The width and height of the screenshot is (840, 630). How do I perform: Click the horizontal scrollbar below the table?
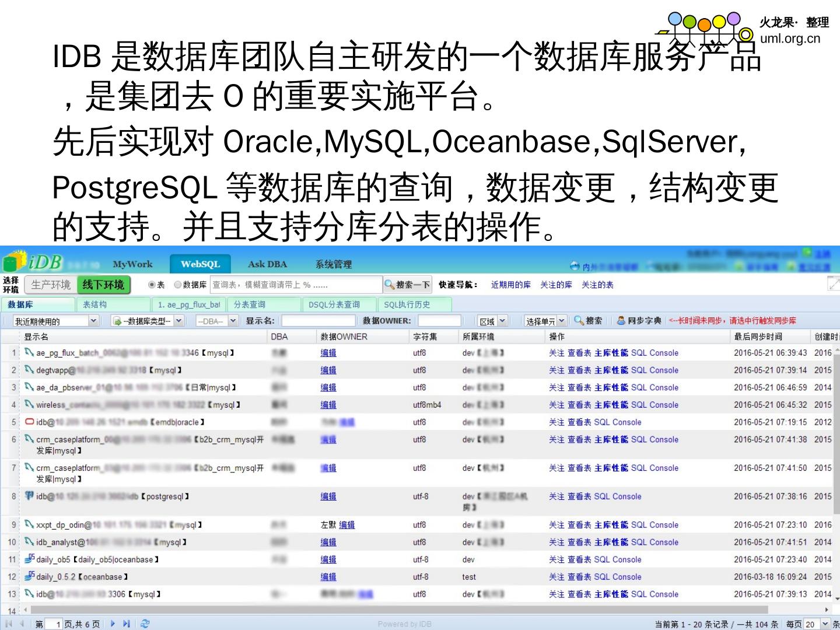[408, 610]
